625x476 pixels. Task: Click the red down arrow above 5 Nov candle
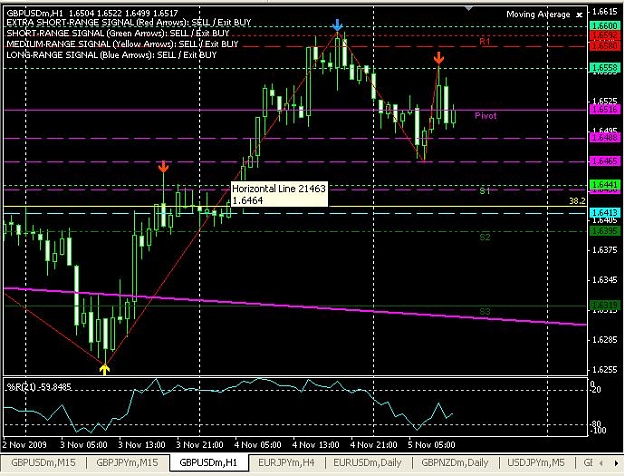[x=438, y=58]
